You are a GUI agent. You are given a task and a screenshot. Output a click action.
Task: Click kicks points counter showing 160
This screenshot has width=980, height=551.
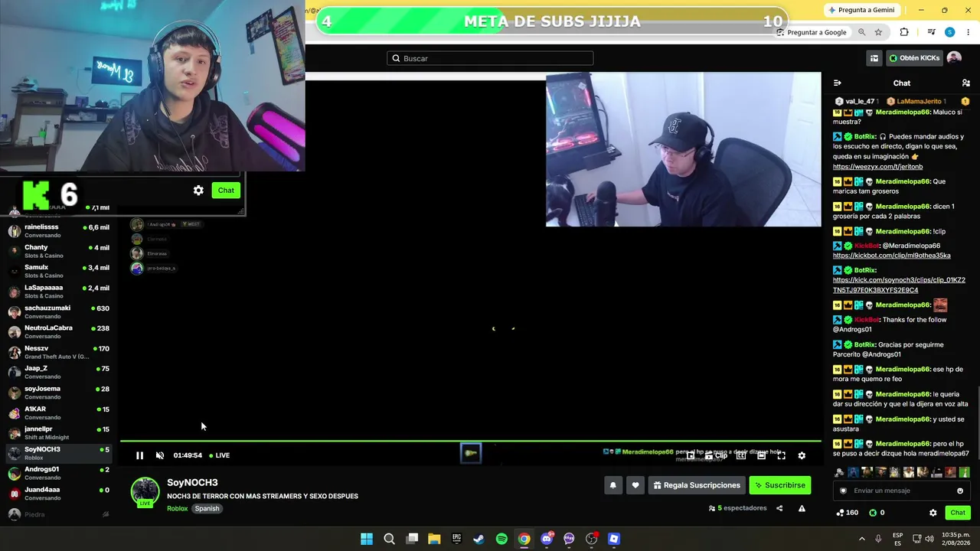pyautogui.click(x=847, y=513)
